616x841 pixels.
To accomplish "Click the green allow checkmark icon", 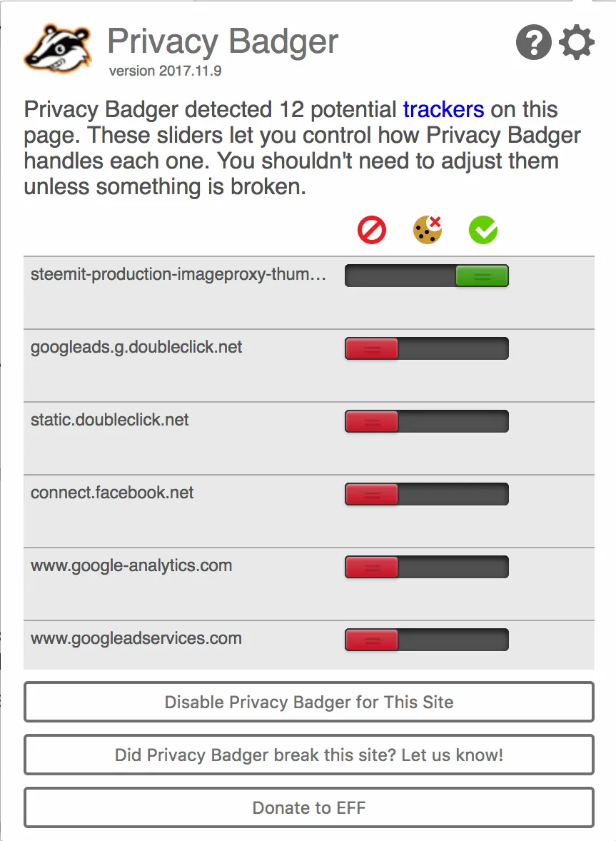I will tap(483, 230).
